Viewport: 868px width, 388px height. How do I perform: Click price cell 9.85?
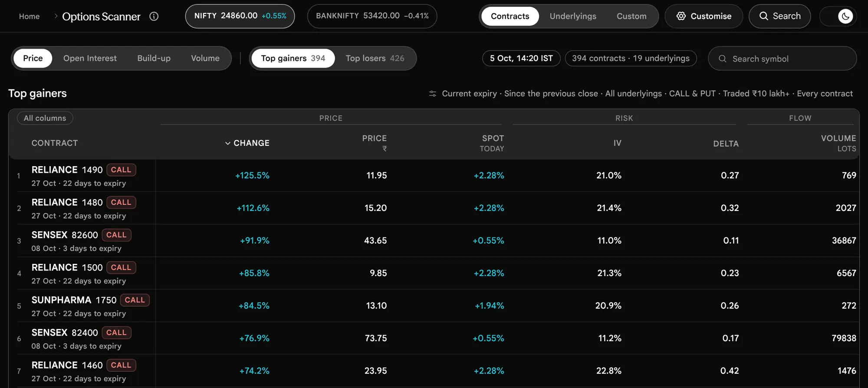(x=378, y=273)
